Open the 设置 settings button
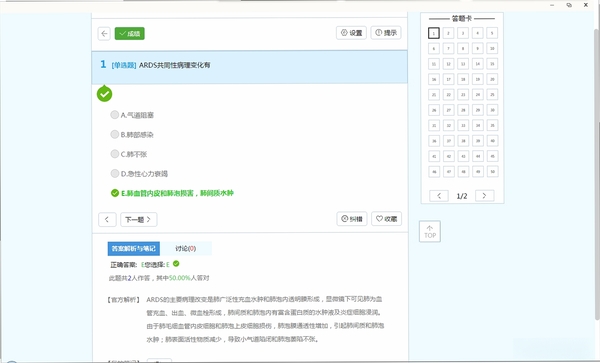Viewport: 600px width, 363px height. [x=351, y=33]
